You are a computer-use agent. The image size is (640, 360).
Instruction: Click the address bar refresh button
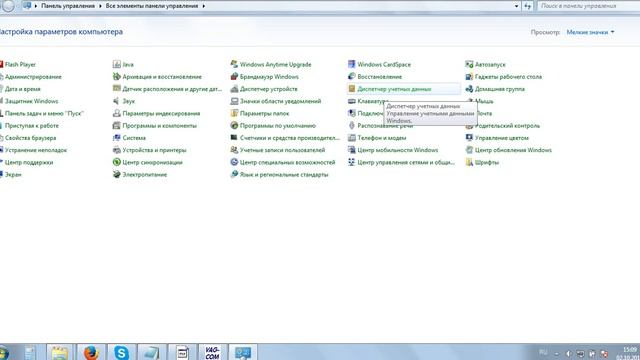pyautogui.click(x=528, y=6)
